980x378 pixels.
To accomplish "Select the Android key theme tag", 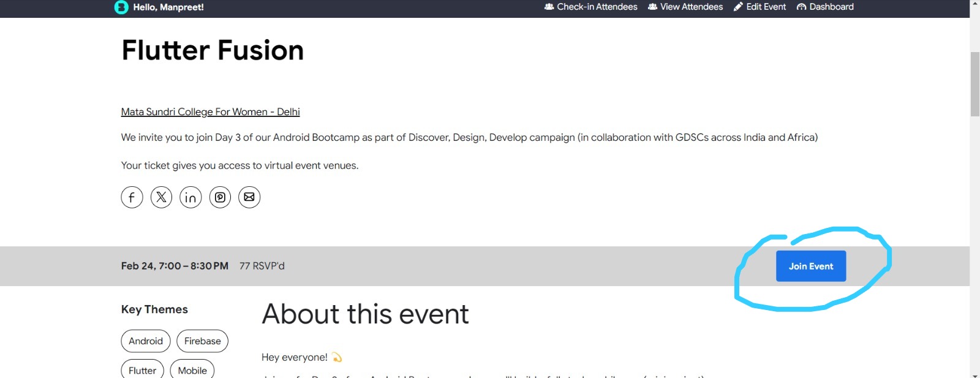I will click(x=146, y=341).
